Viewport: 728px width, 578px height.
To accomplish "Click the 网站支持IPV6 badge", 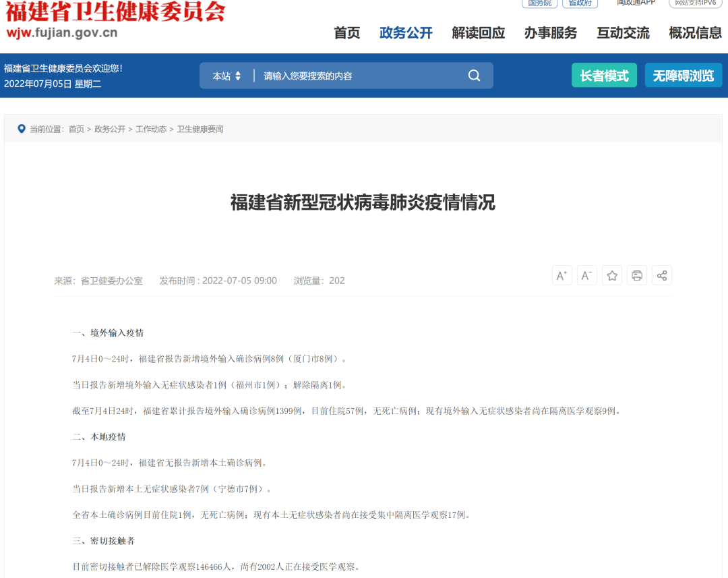I will (695, 3).
